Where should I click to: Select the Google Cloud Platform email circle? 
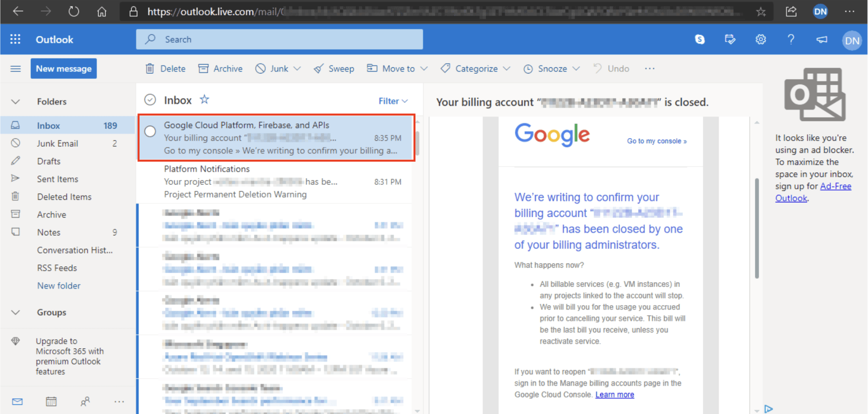(x=150, y=131)
